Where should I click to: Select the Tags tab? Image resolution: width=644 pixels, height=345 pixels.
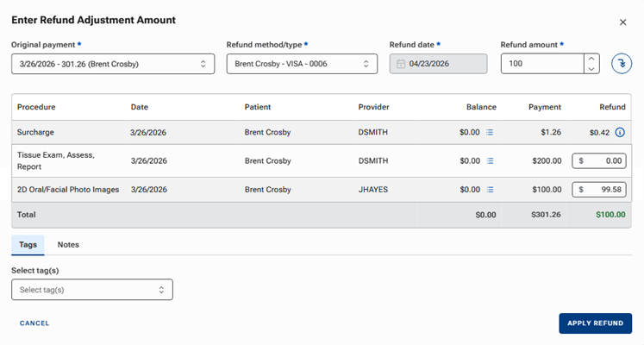[28, 245]
